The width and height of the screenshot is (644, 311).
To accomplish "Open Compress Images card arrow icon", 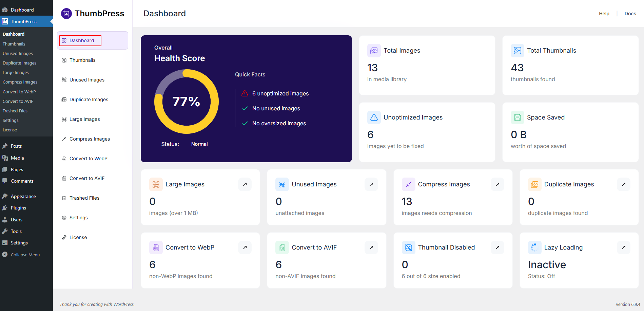I will [497, 184].
